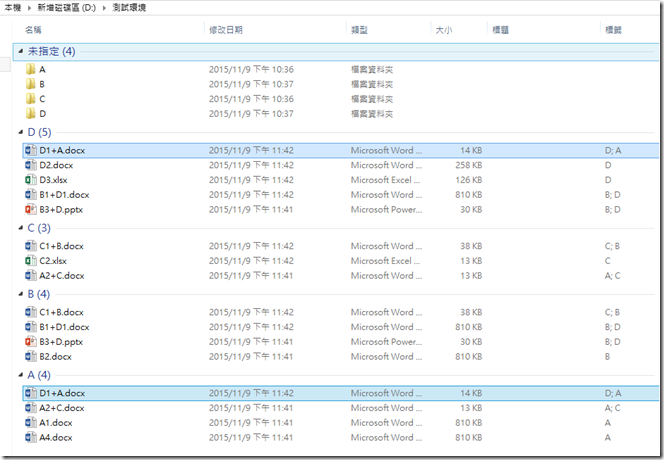This screenshot has height=460, width=664.
Task: Sort files by the 大小 column
Action: pos(445,31)
